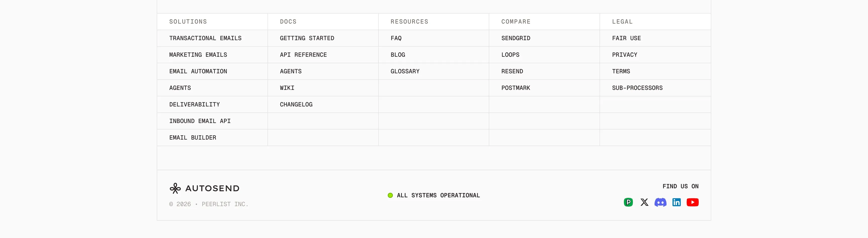This screenshot has height=238, width=868.
Task: Open the API Reference docs link
Action: [303, 54]
